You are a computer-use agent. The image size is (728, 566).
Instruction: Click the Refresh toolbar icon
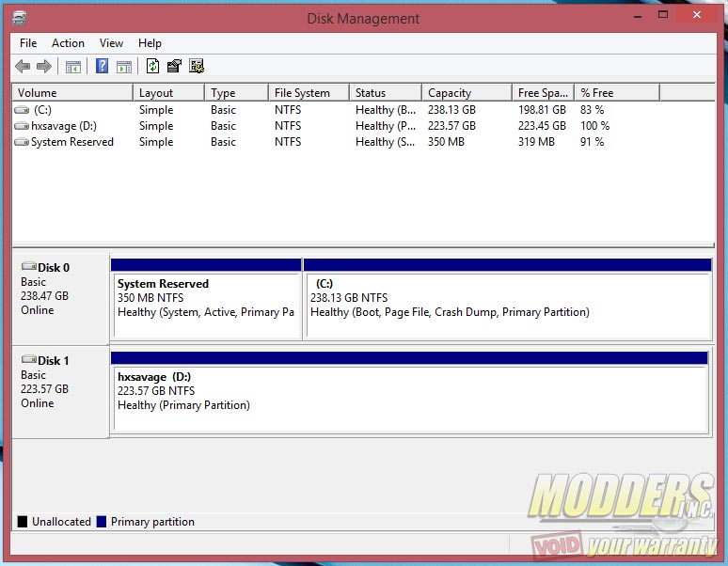pyautogui.click(x=152, y=66)
